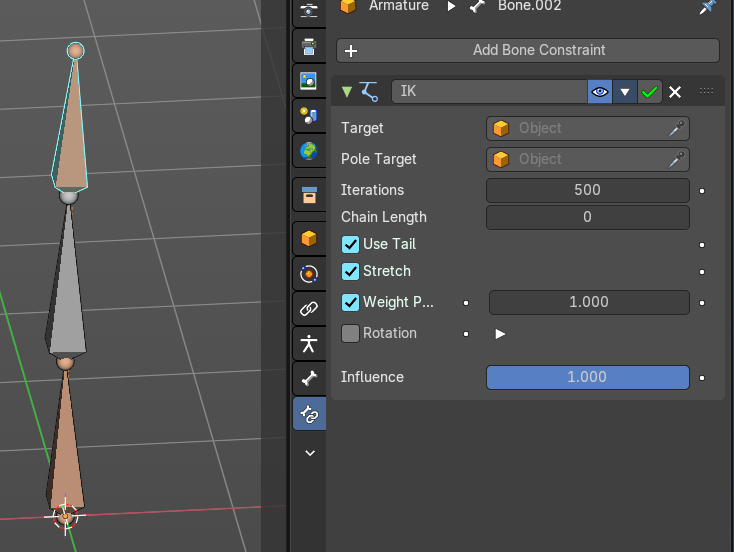The height and width of the screenshot is (552, 734).
Task: Expand the Rotation weight arrow
Action: point(500,334)
